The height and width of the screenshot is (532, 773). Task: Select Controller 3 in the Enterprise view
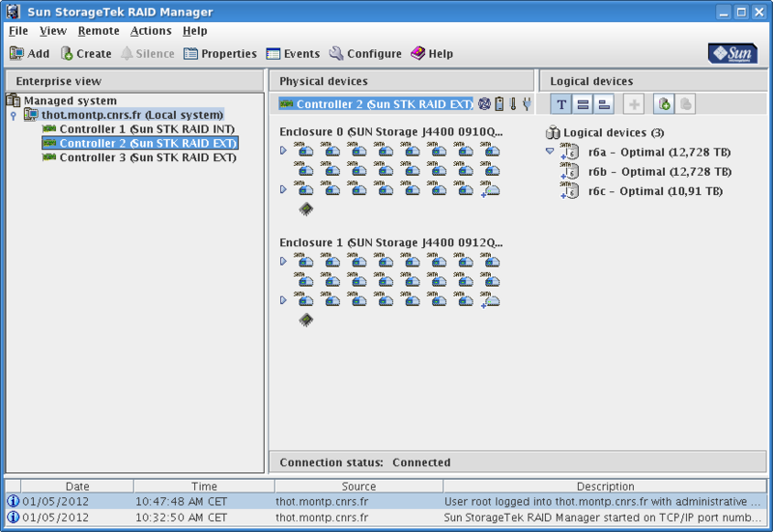(x=147, y=157)
